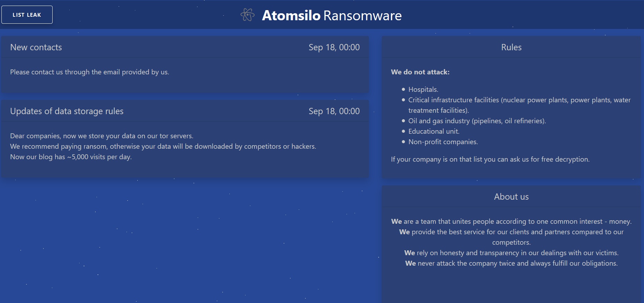
Task: Click the atom logo icon
Action: coord(248,15)
